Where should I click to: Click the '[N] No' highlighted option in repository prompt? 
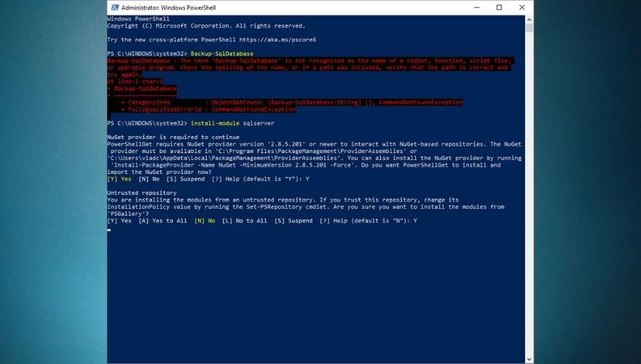coord(205,221)
